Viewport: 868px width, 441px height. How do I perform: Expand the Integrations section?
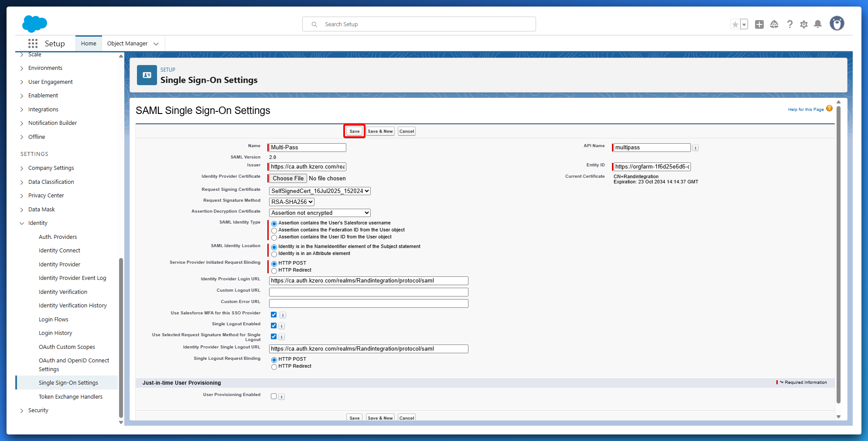tap(22, 110)
